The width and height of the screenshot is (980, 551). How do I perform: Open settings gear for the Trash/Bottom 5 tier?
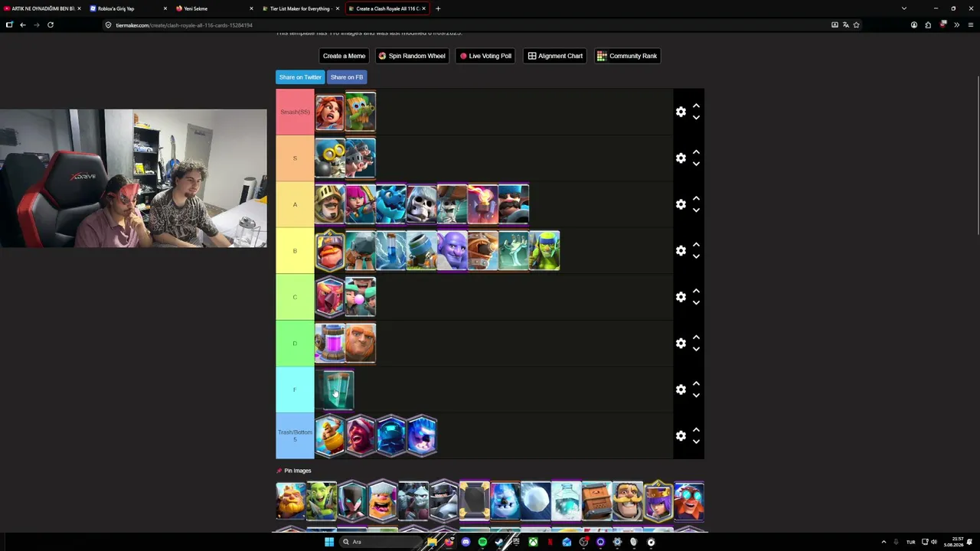(x=681, y=436)
